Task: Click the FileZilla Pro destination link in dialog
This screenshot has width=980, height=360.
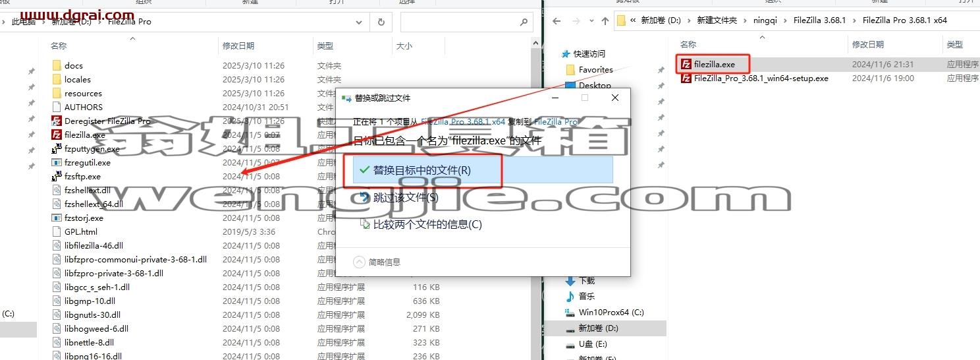Action: pyautogui.click(x=555, y=122)
